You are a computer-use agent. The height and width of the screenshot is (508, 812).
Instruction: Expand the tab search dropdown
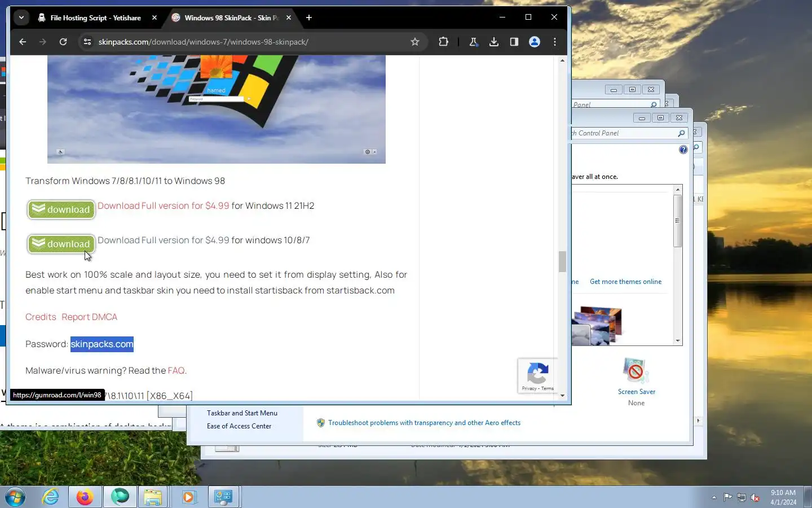21,17
